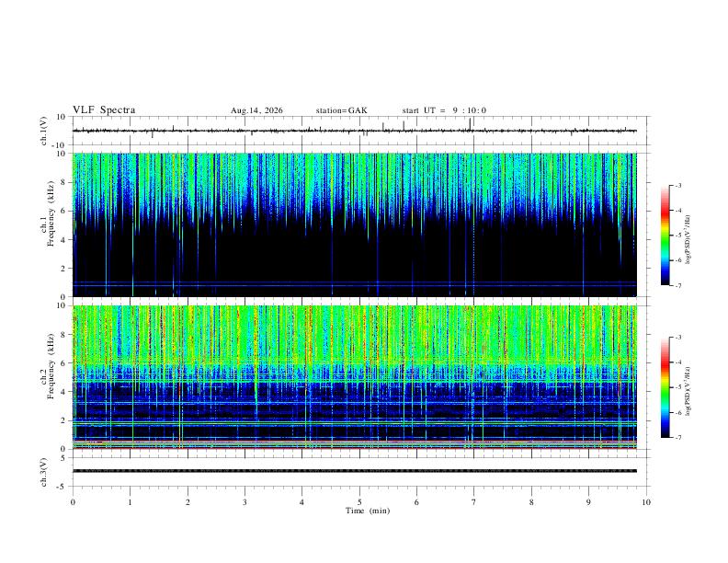Click the ch.3 voltage trace band
The image size is (728, 563).
pos(354,471)
